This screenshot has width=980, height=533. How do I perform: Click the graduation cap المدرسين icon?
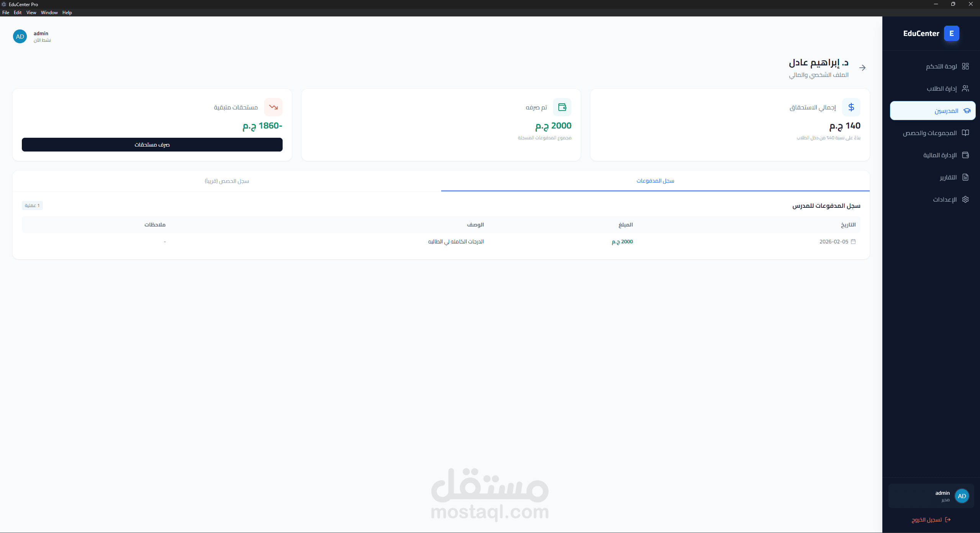[x=967, y=111]
